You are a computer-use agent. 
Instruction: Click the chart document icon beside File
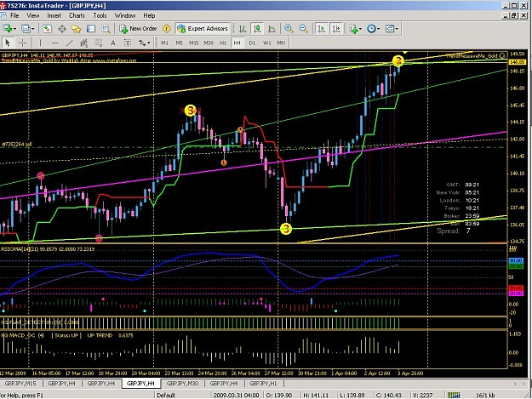(3, 15)
